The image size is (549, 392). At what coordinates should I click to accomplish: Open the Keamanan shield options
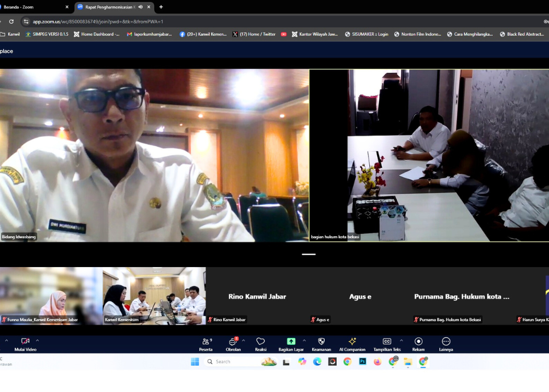point(321,344)
